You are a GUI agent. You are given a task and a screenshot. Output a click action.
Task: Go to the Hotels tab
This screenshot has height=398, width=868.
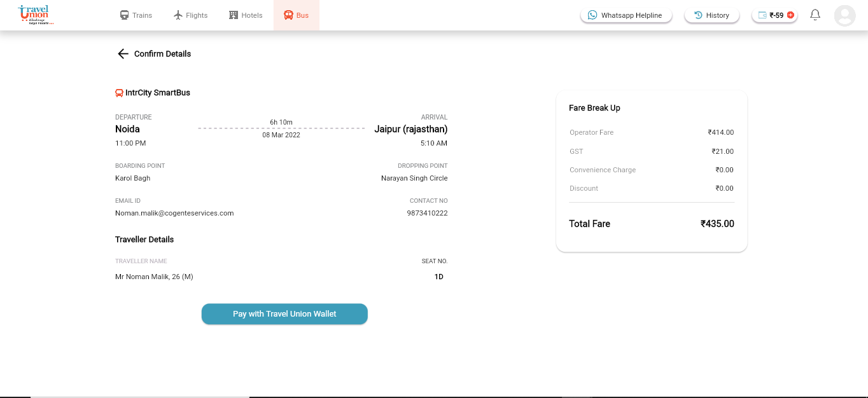[x=246, y=15]
